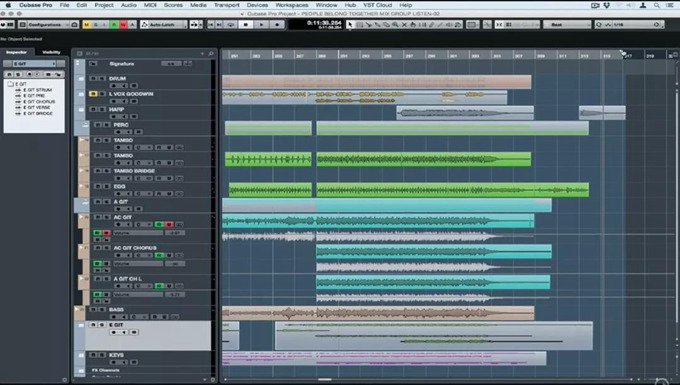
Task: Toggle Read automation on AC GIT track
Action: click(x=160, y=224)
